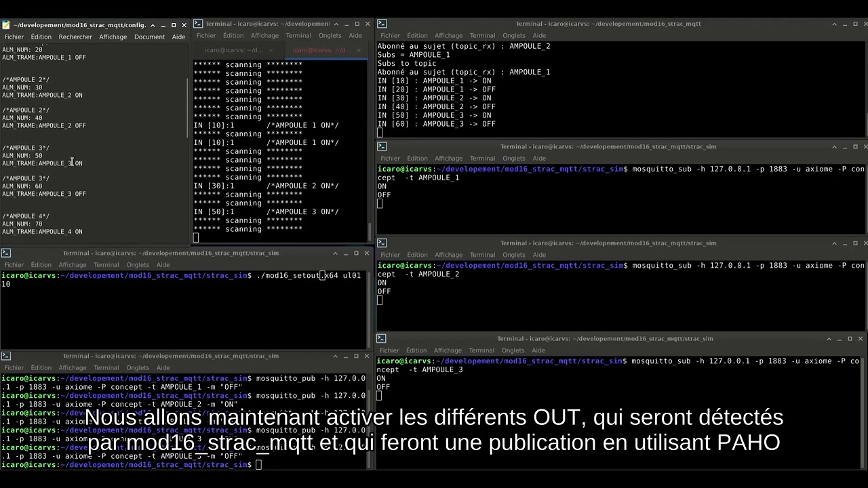868x488 pixels.
Task: Click the config editor vertical scrollbar
Action: pyautogui.click(x=188, y=108)
